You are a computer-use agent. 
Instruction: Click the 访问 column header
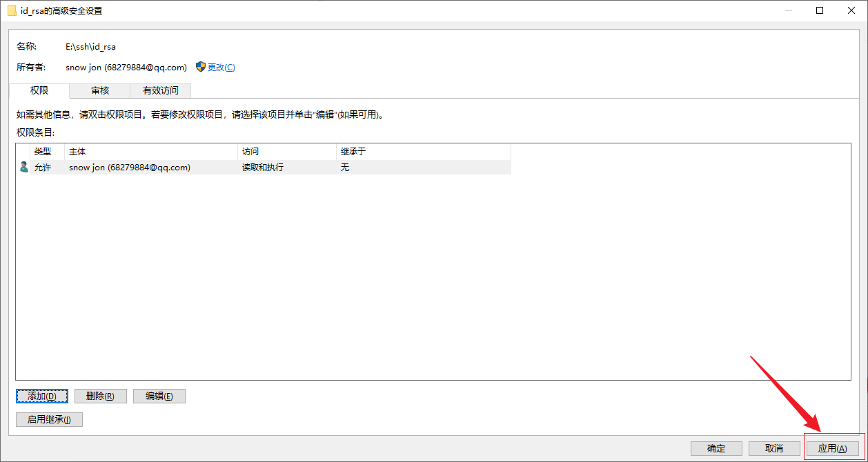248,151
